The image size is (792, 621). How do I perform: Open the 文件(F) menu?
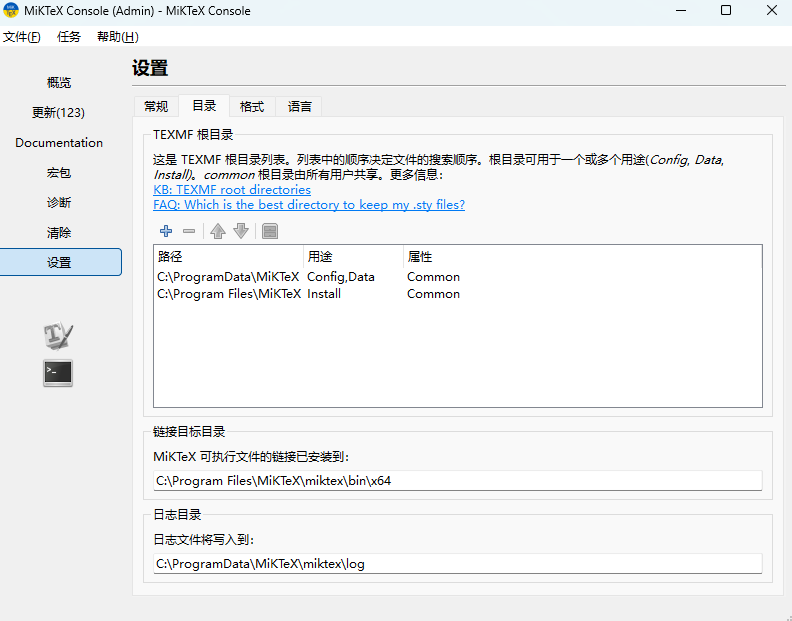[21, 37]
